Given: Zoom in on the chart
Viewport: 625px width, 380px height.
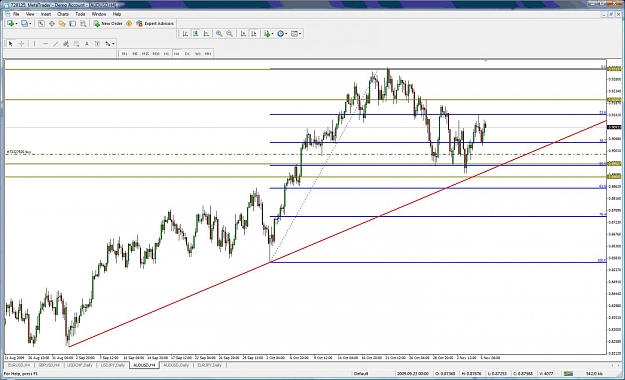Looking at the screenshot, I should tap(219, 34).
